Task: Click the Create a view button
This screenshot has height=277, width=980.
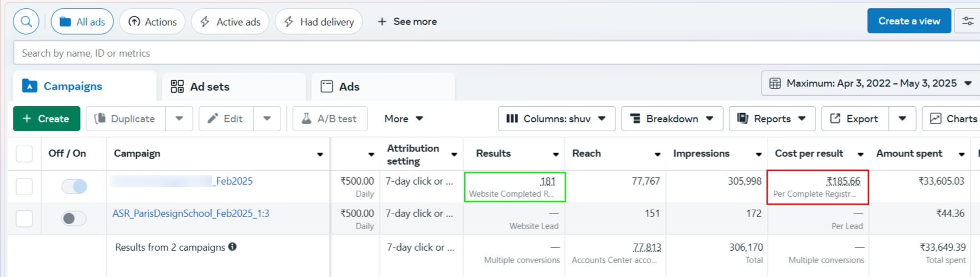Action: click(x=909, y=21)
